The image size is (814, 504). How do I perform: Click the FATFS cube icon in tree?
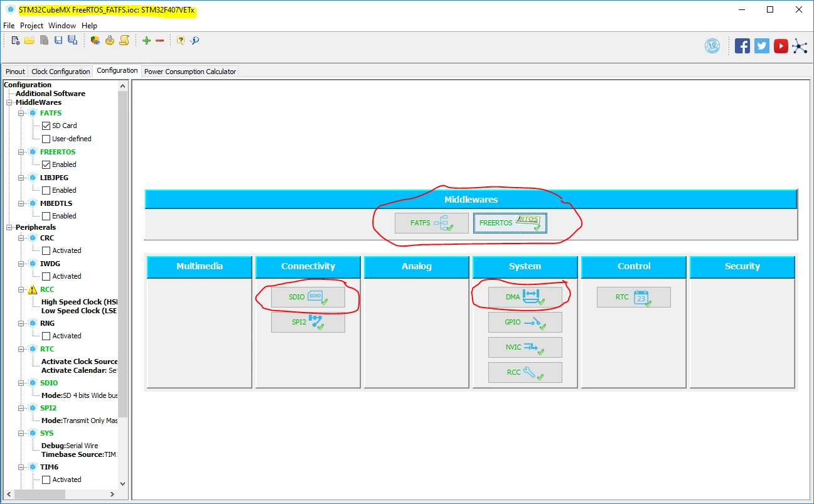coord(33,113)
